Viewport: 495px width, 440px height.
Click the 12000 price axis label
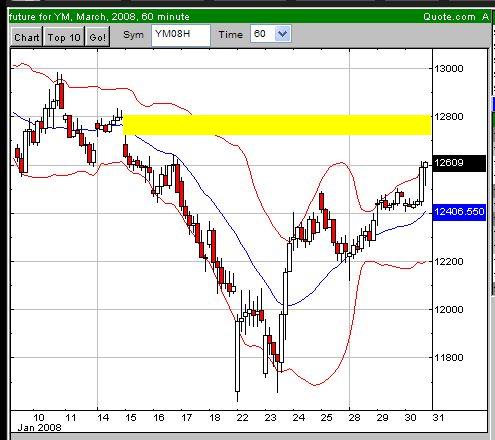[x=449, y=309]
